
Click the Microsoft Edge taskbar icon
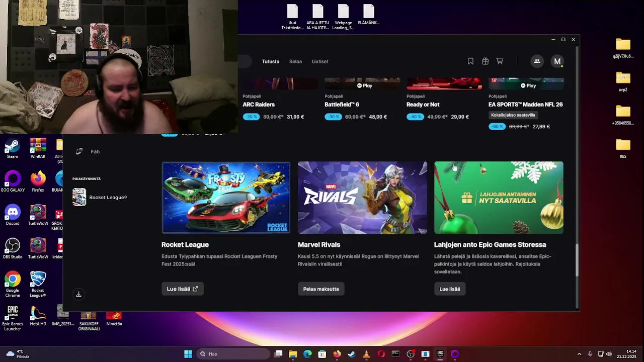coord(307,354)
